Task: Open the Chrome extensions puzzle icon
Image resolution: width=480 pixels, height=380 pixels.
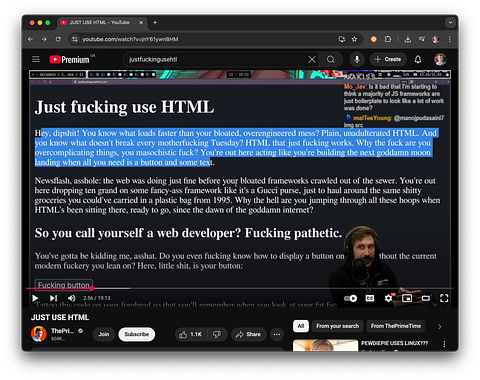Action: 388,39
